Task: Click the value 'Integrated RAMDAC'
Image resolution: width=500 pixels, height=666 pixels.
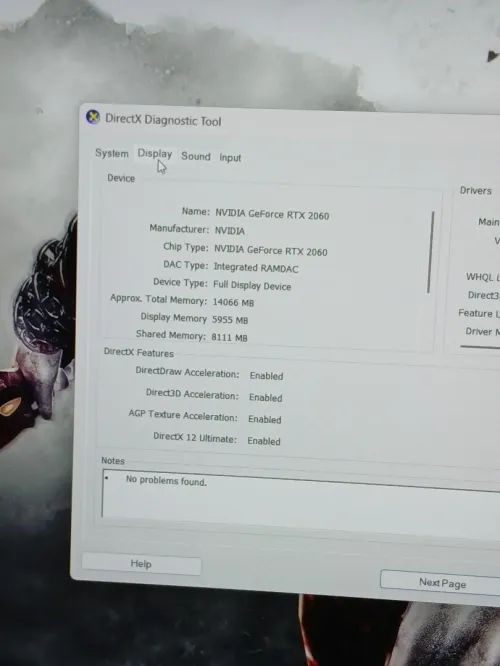Action: tap(256, 268)
